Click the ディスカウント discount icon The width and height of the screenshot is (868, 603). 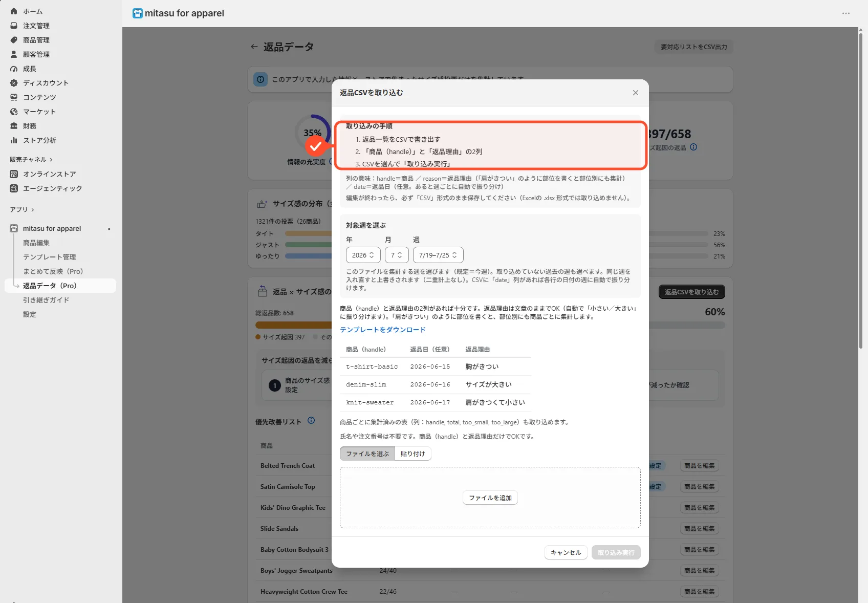pos(14,83)
